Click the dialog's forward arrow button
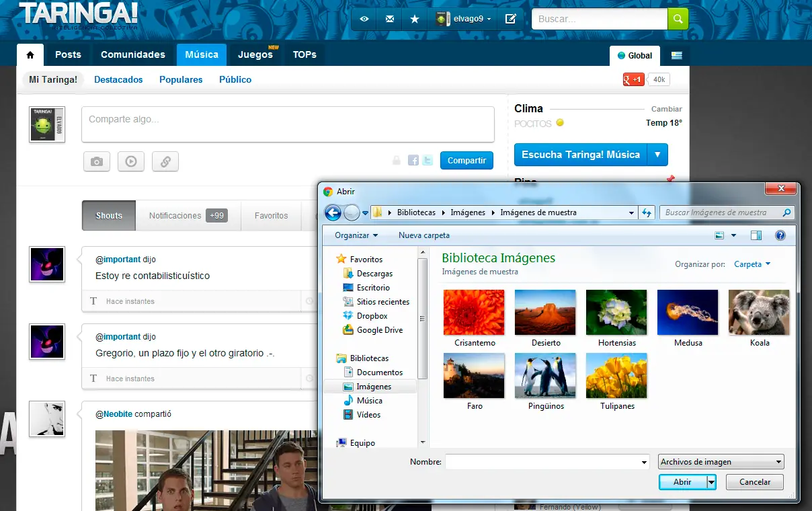The height and width of the screenshot is (511, 812). coord(352,212)
